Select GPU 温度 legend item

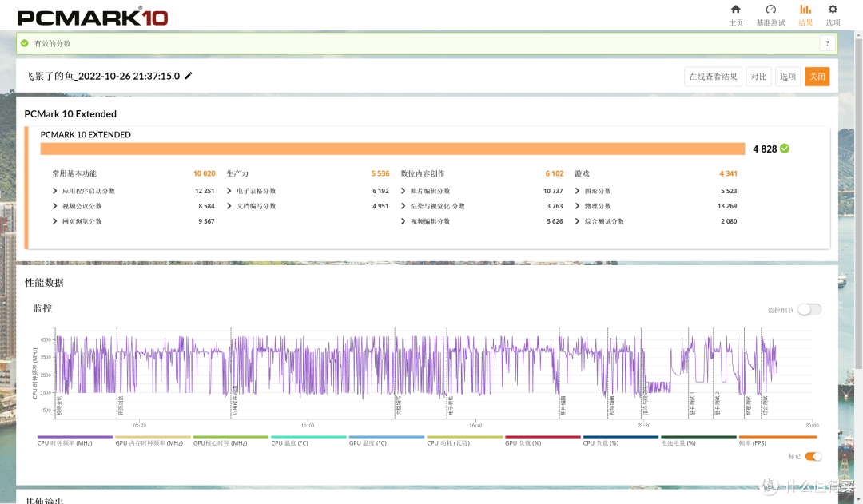point(387,440)
